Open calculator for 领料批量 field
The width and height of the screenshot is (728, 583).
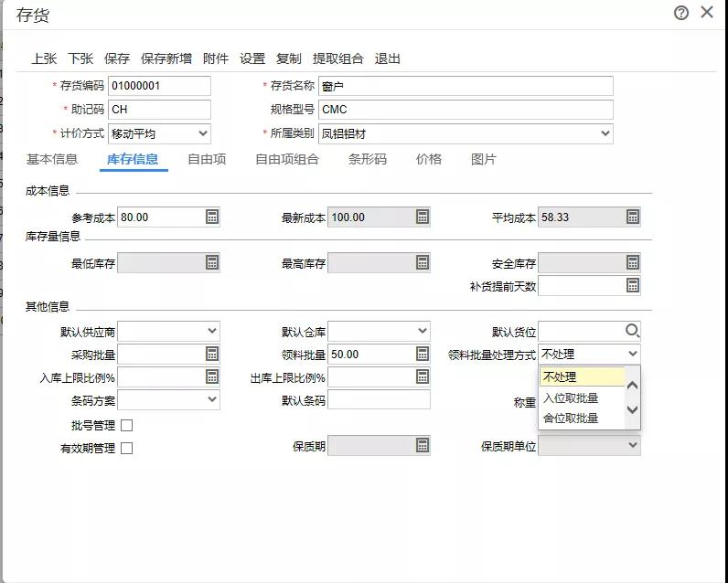[422, 354]
